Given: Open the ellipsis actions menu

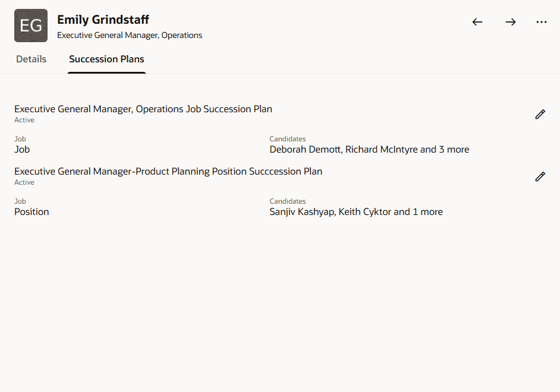Looking at the screenshot, I should 542,22.
